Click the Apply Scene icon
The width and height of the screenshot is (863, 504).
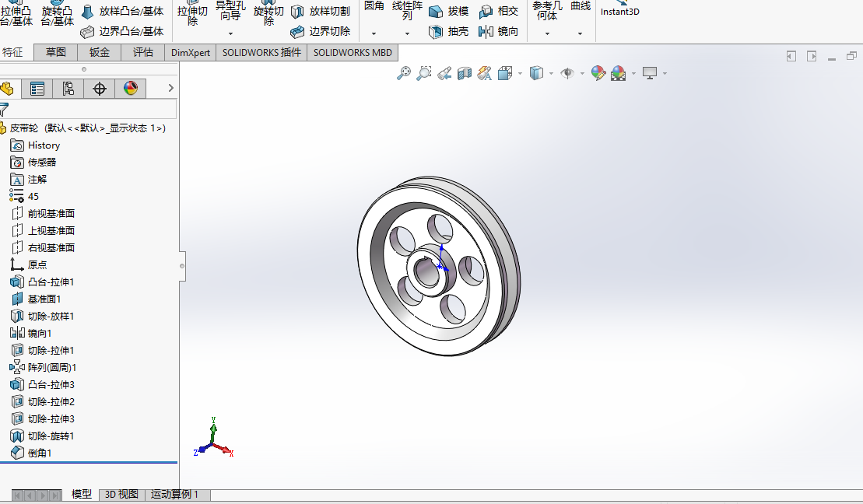coord(618,73)
